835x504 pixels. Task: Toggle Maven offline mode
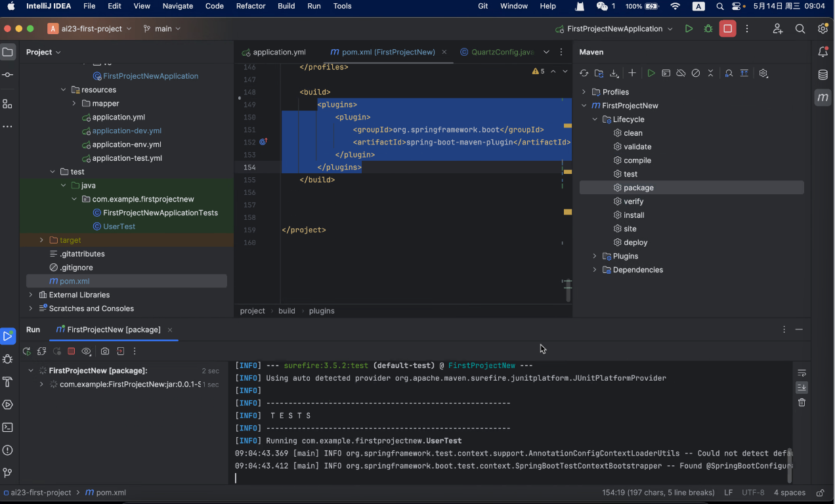point(681,73)
